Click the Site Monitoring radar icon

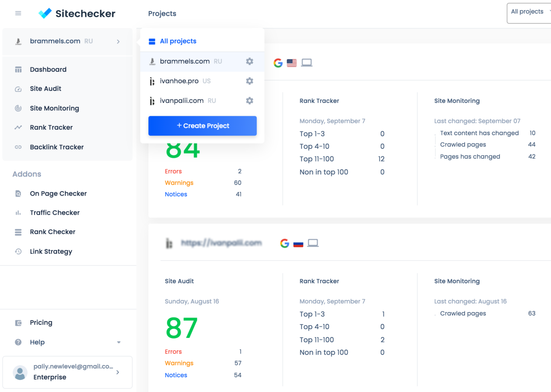pyautogui.click(x=18, y=108)
